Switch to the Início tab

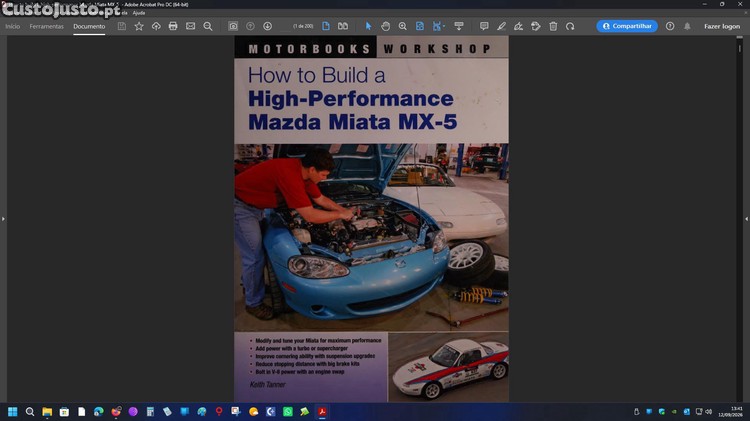pyautogui.click(x=12, y=26)
